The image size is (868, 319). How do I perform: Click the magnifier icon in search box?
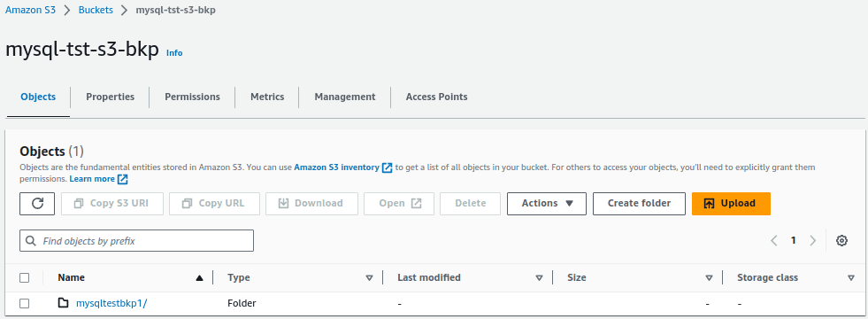point(31,241)
